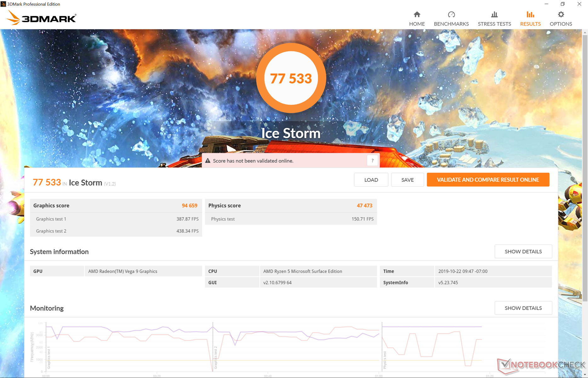Click the Physics score value 47 473

click(364, 205)
